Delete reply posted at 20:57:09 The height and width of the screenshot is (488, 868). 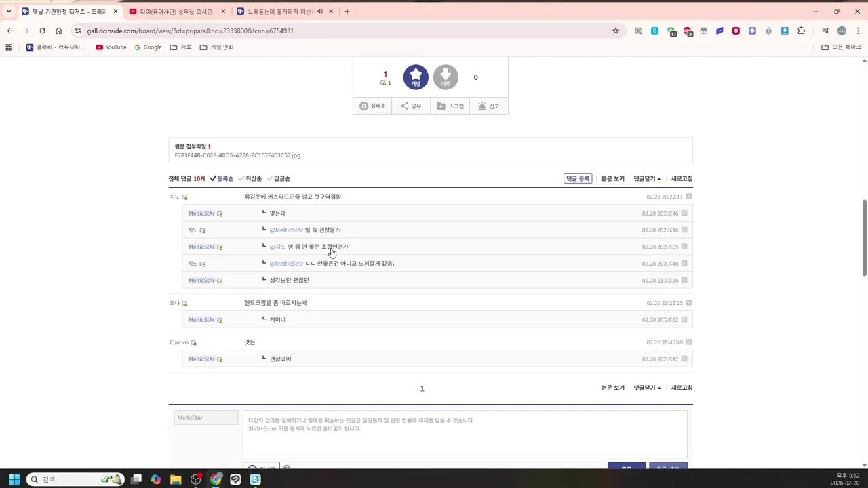coord(684,247)
